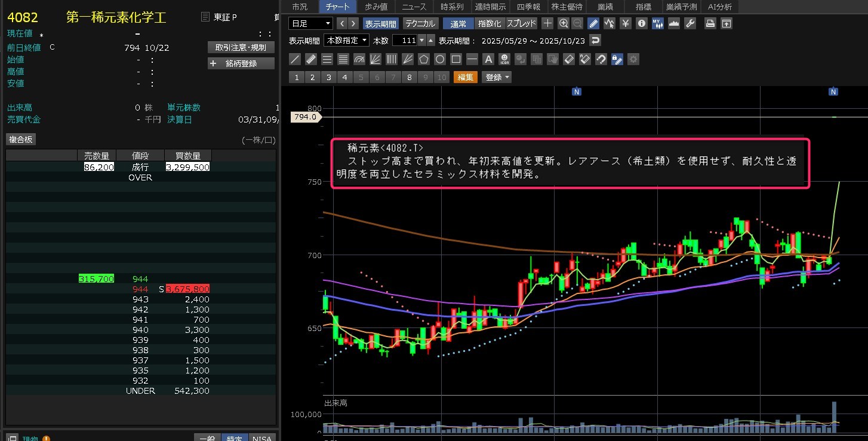Open the wrench settings icon
The width and height of the screenshot is (868, 441).
coord(690,24)
